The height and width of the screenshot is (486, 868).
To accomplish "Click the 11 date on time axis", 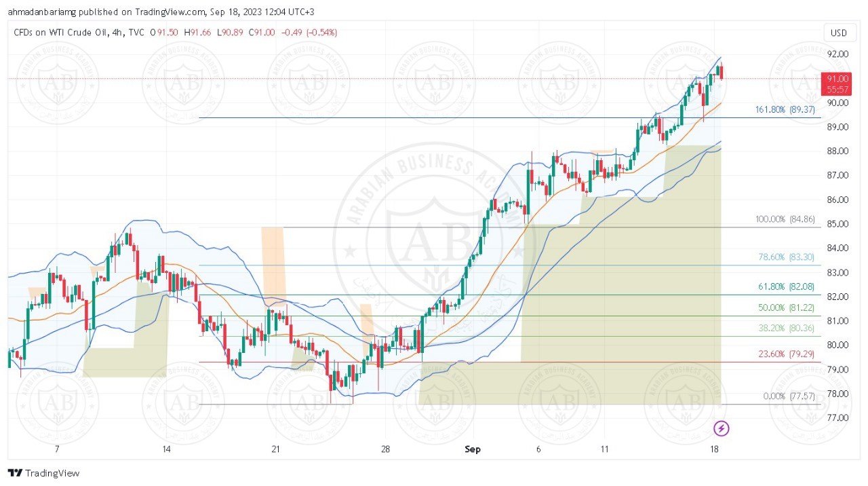I will coord(604,449).
